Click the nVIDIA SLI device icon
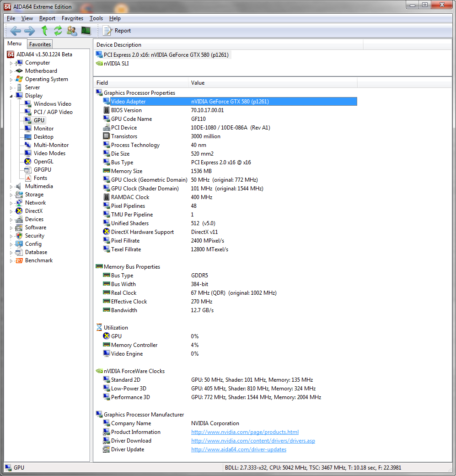 coord(99,64)
